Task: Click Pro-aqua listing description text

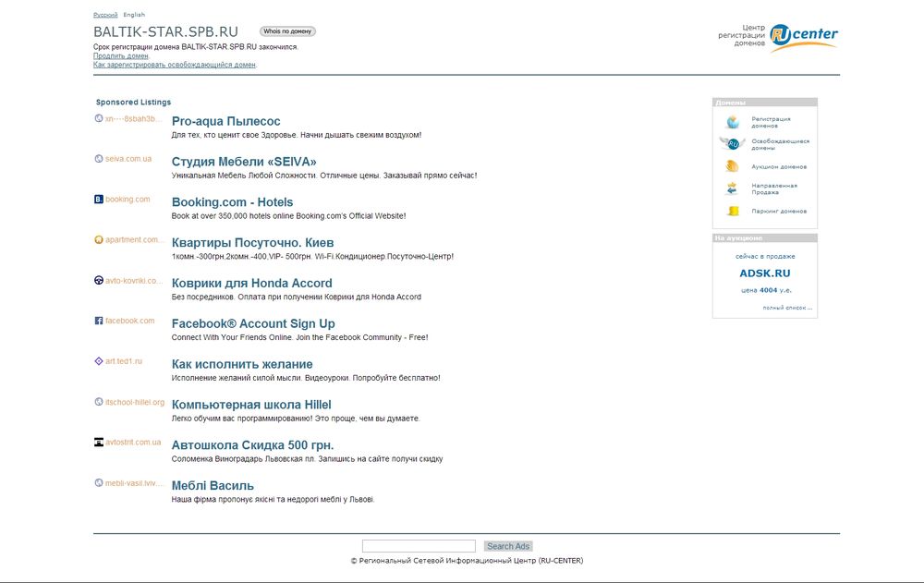Action: 297,135
